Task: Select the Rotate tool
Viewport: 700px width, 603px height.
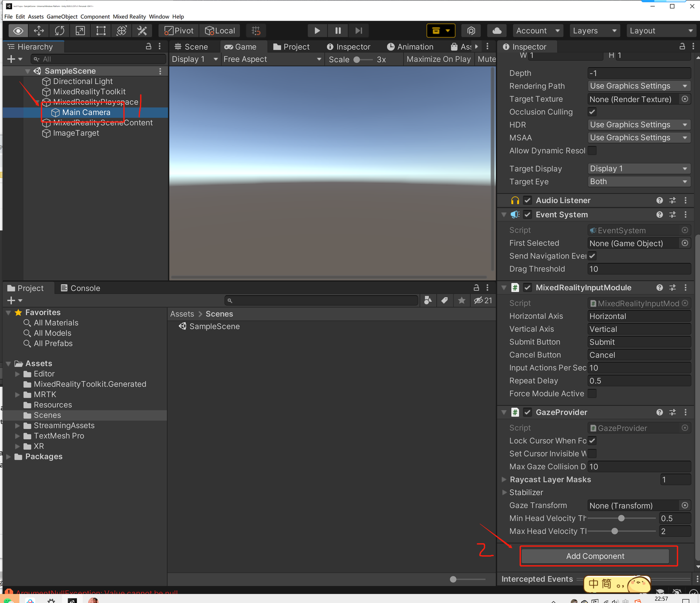Action: tap(59, 31)
